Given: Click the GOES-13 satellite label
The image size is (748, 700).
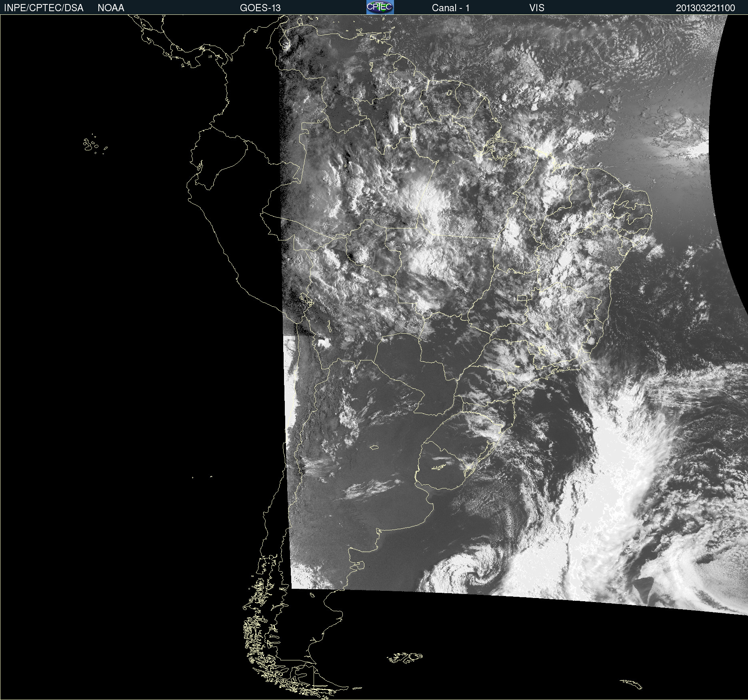Looking at the screenshot, I should pos(260,8).
